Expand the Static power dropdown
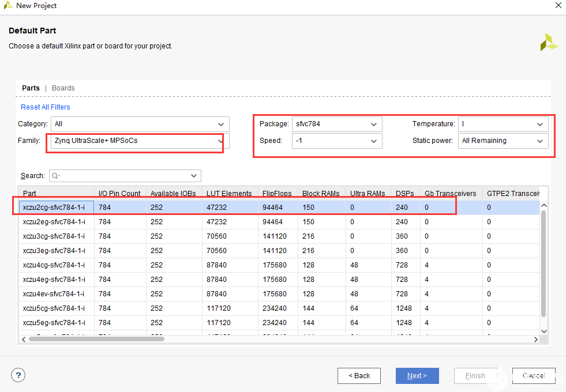This screenshot has height=392, width=566. pyautogui.click(x=503, y=141)
